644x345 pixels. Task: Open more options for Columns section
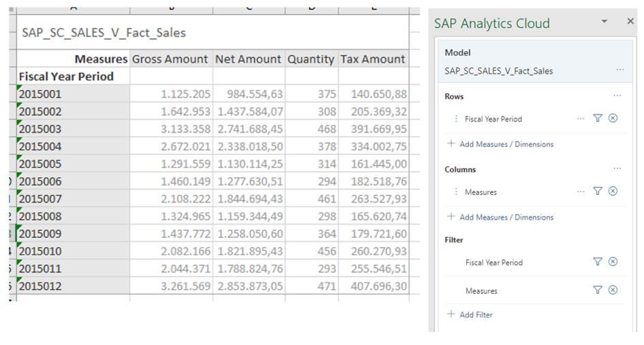point(617,169)
